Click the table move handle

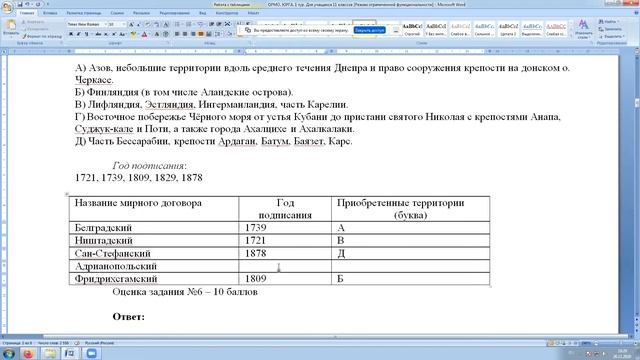tap(67, 194)
